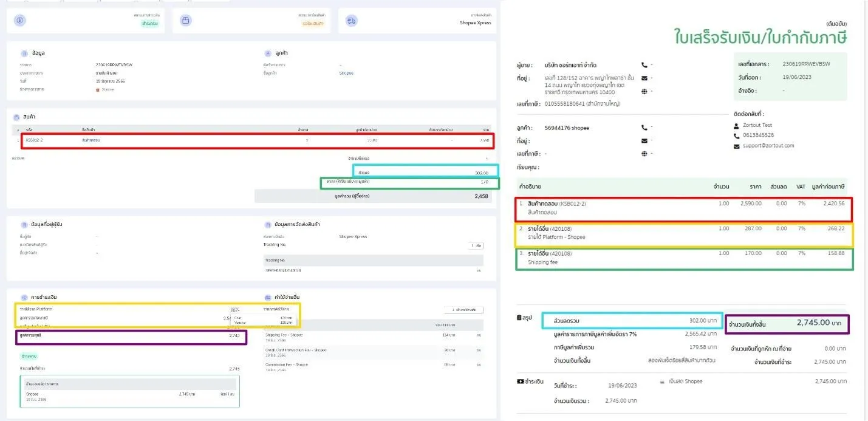This screenshot has width=868, height=421.
Task: Open product code KSB012-2 link
Action: click(x=34, y=140)
